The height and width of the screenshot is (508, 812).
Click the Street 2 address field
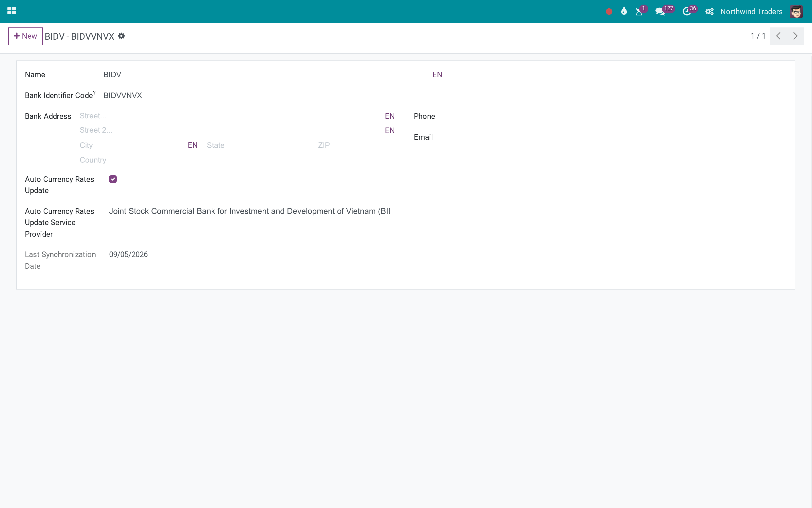pos(231,130)
